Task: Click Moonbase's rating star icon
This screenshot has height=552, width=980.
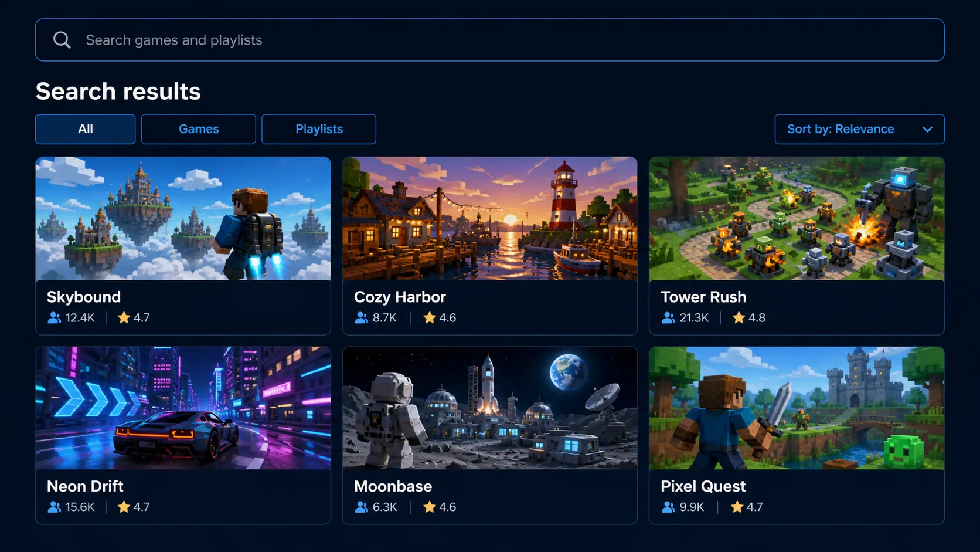Action: (430, 507)
